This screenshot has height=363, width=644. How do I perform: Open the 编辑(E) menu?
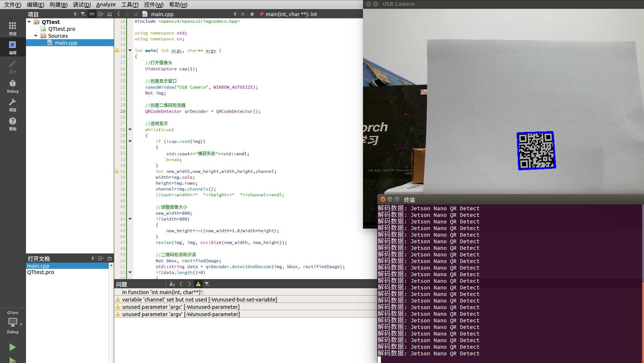pyautogui.click(x=35, y=4)
